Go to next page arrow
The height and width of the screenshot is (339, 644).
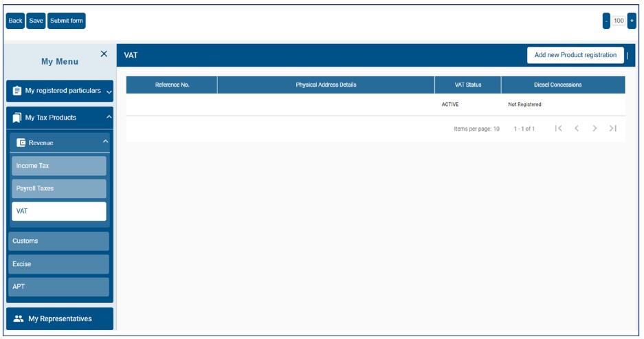pyautogui.click(x=595, y=128)
